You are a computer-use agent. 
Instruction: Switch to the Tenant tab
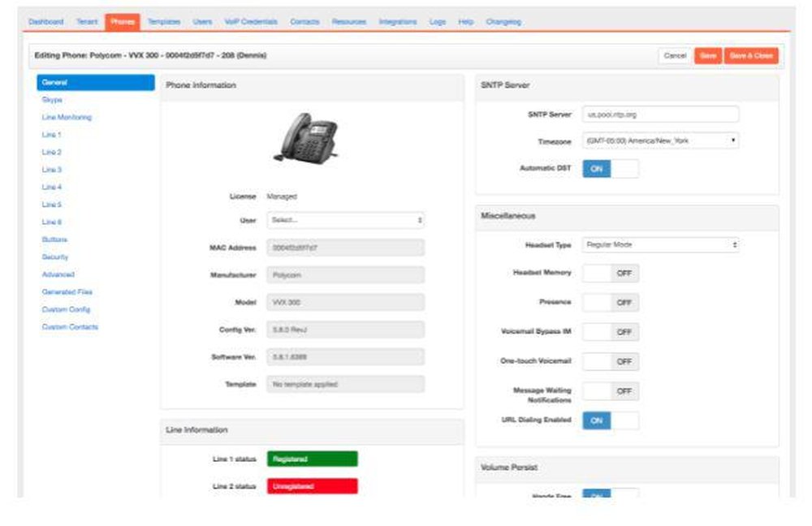pyautogui.click(x=87, y=22)
